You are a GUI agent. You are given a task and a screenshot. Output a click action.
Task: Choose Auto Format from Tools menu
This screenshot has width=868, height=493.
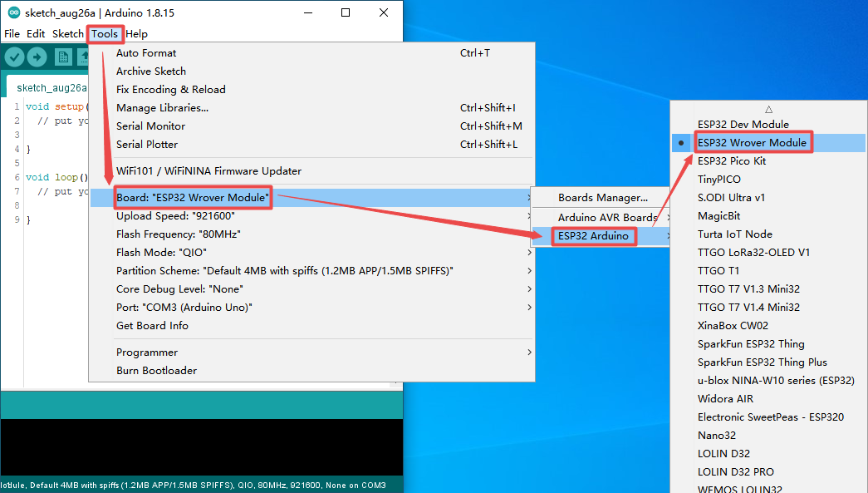[x=311, y=53]
